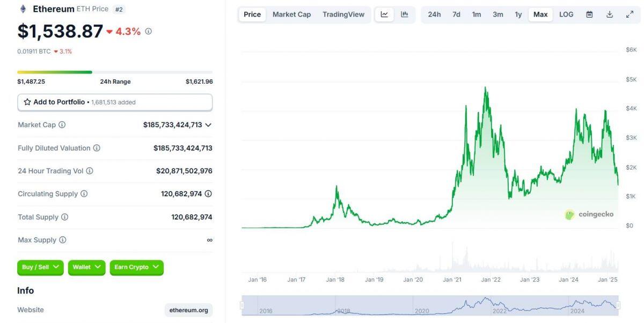
Task: Open the calendar date range picker
Action: [589, 14]
